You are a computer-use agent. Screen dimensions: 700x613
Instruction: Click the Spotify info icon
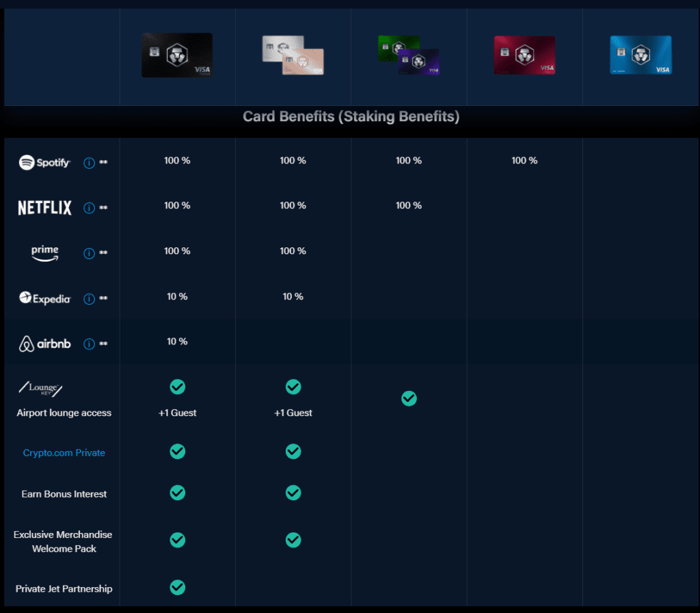point(90,163)
